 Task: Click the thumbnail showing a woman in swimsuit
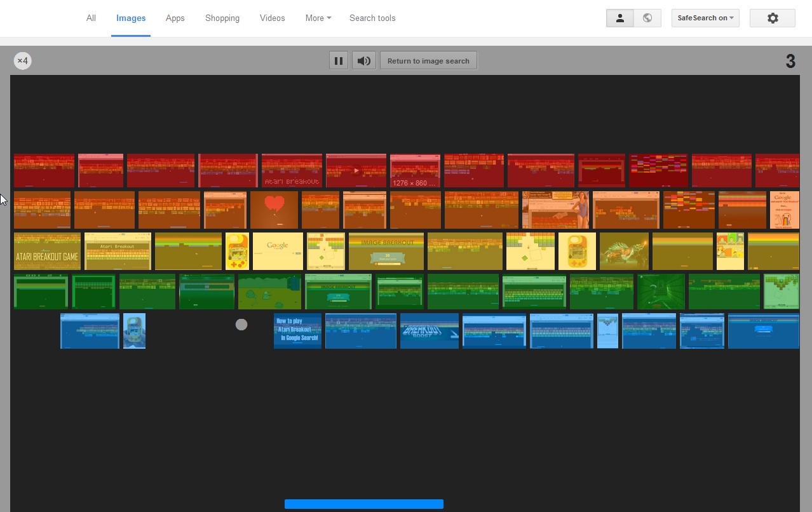555,210
